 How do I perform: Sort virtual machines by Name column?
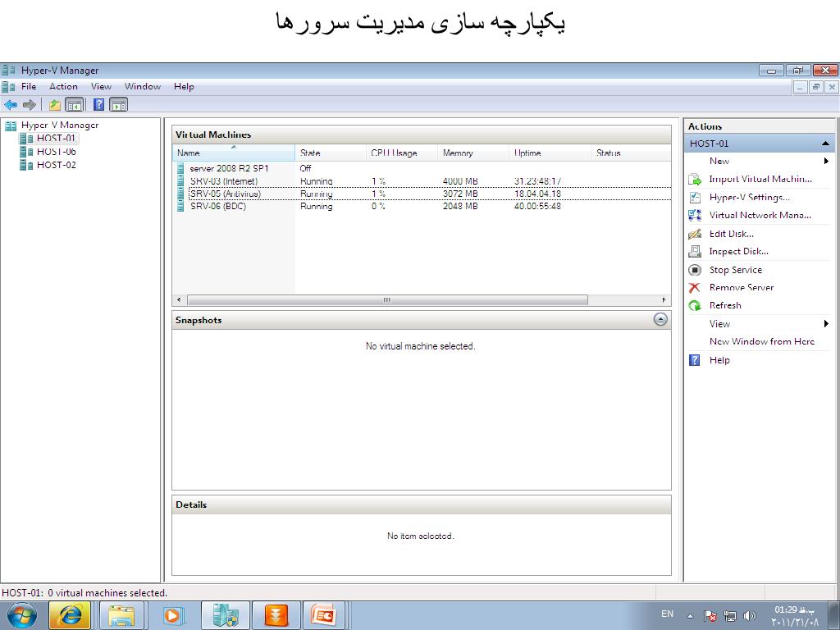click(x=234, y=153)
